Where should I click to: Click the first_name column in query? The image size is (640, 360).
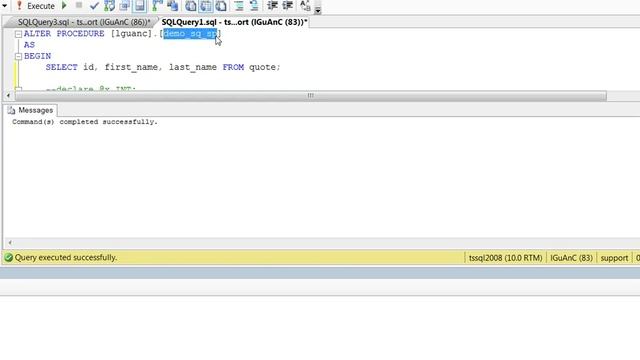131,67
